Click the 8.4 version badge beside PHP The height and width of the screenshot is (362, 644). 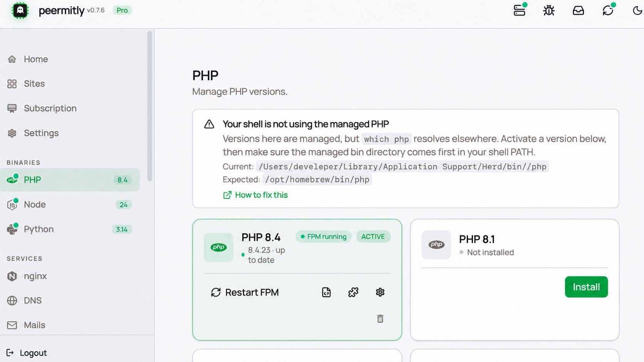[122, 180]
